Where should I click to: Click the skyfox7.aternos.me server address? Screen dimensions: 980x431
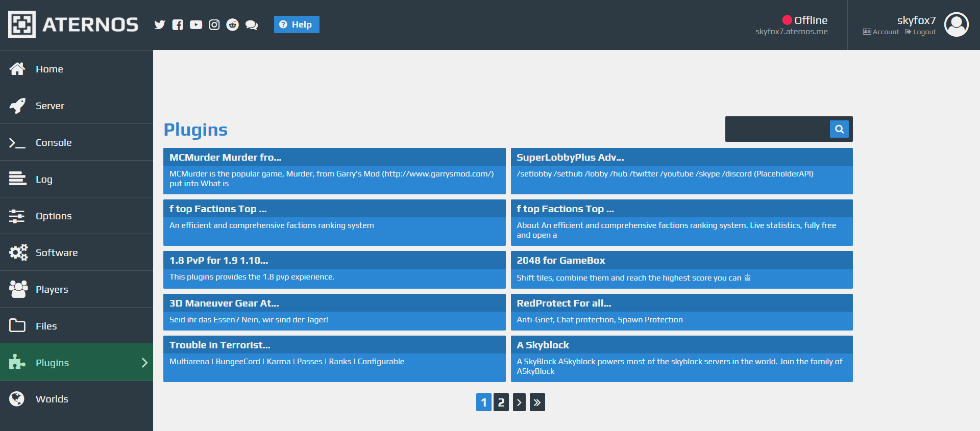point(792,32)
